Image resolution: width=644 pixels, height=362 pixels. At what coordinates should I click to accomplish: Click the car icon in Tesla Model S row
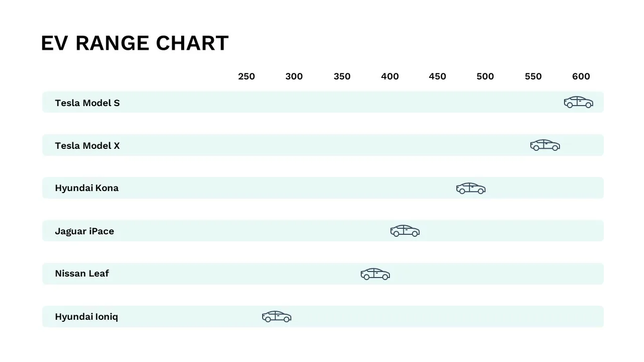coord(579,102)
